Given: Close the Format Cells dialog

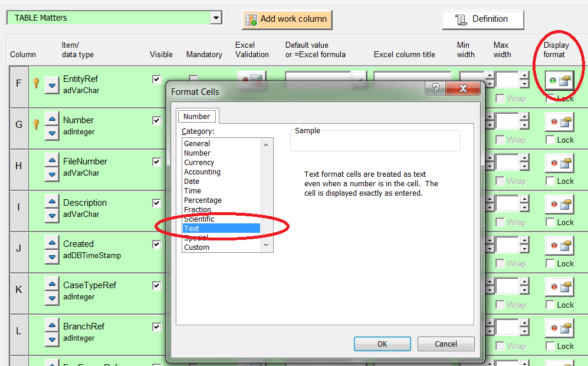Looking at the screenshot, I should coord(463,88).
